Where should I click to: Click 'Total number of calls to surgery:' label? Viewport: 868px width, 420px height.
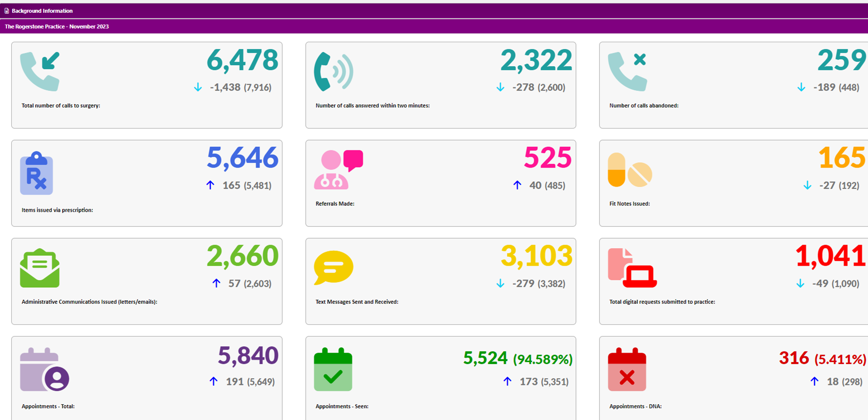(61, 105)
